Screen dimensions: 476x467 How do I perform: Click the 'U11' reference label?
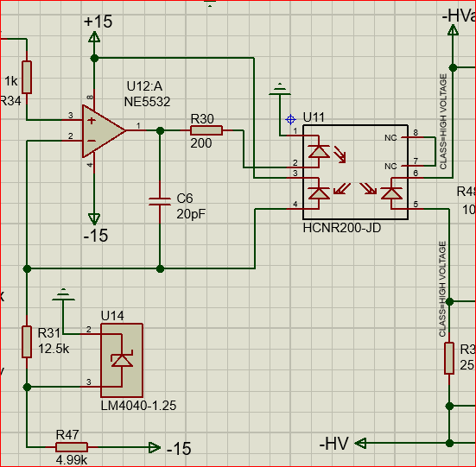coord(314,117)
